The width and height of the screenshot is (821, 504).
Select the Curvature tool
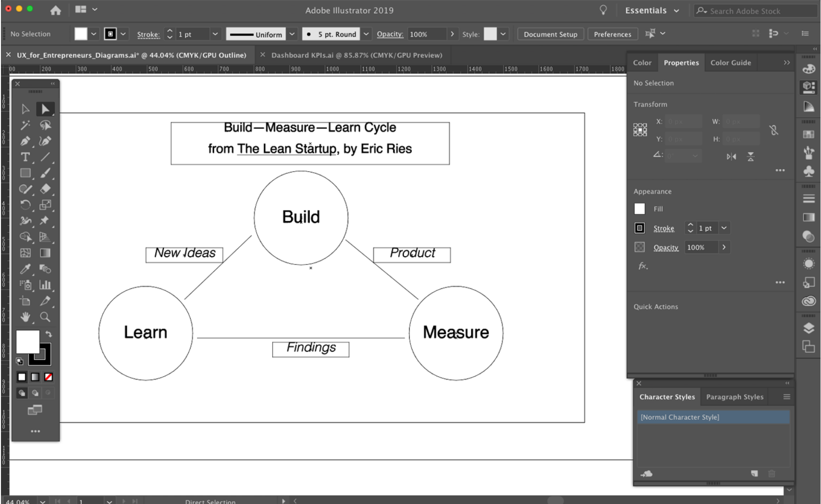pos(45,141)
